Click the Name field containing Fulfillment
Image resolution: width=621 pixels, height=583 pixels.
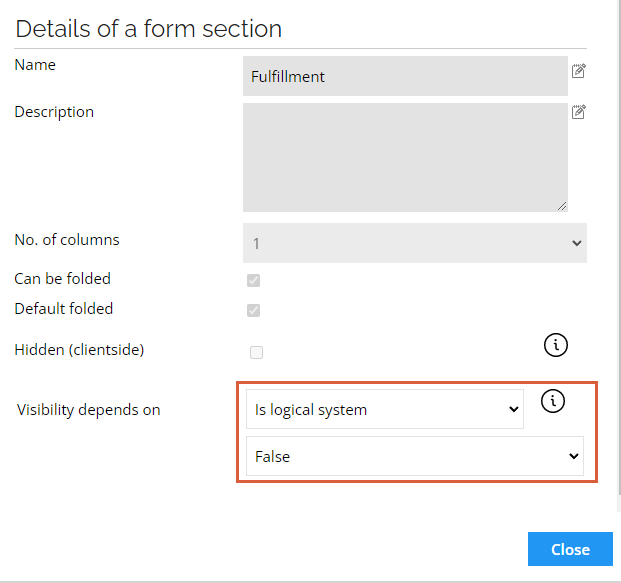(x=405, y=76)
